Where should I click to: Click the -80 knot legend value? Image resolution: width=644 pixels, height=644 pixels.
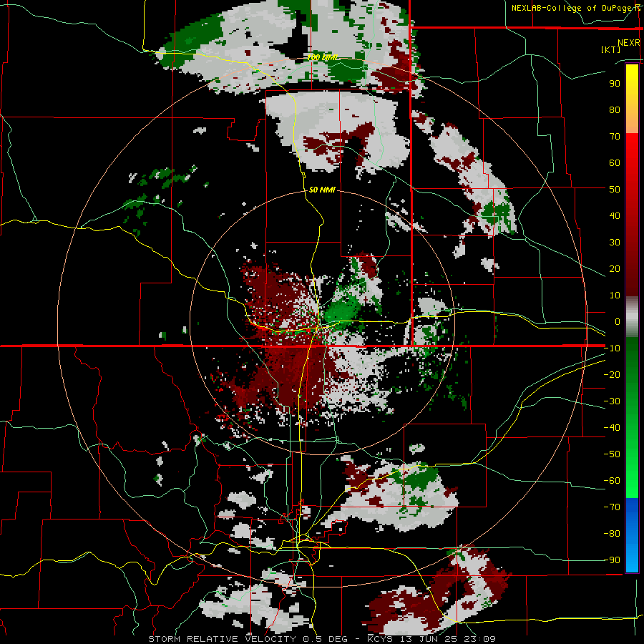612,534
